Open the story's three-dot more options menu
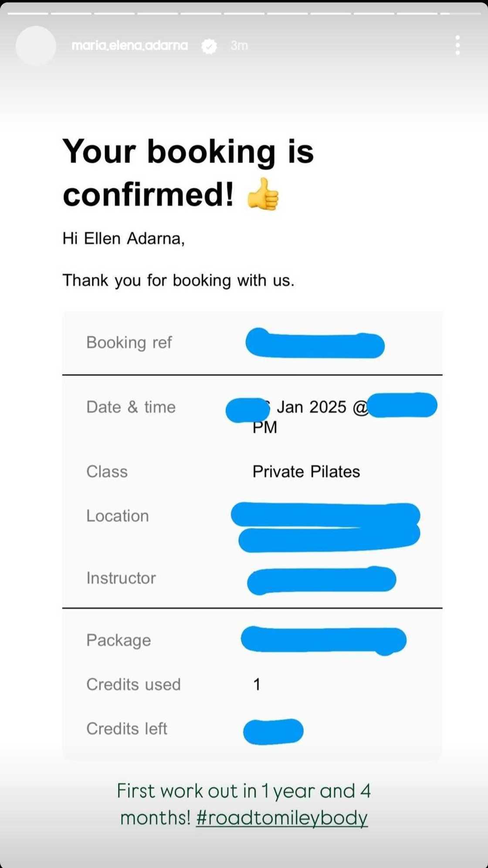Screen dimensions: 488x868 pos(457,45)
